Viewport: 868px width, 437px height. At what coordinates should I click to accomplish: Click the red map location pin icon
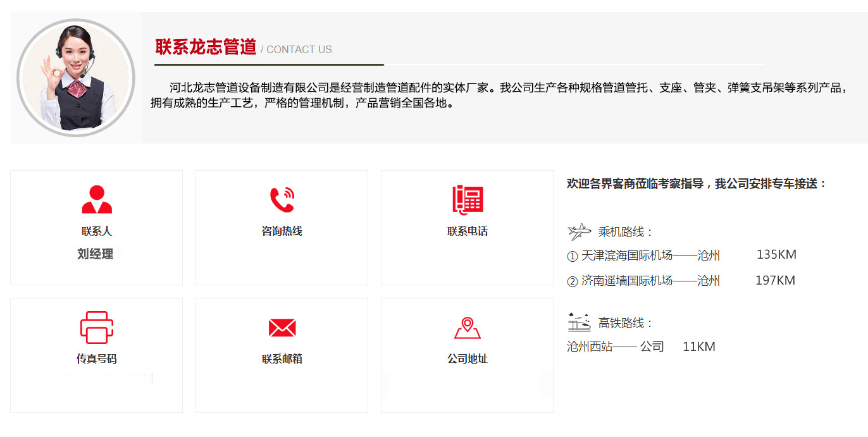(x=468, y=328)
